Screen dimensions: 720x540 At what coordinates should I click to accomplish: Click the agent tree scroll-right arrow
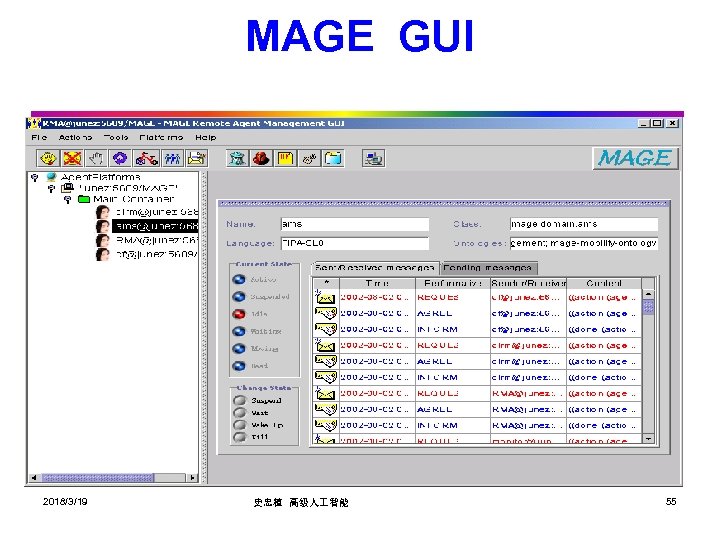click(x=193, y=478)
